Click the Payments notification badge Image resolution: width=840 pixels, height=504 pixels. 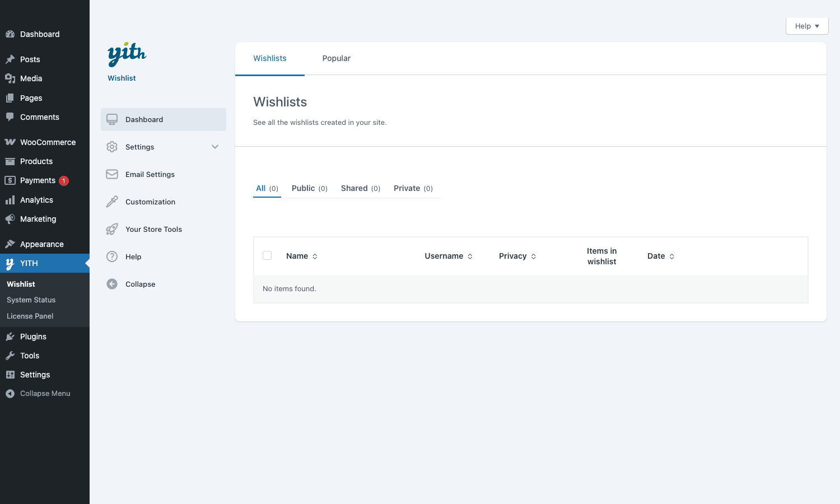click(x=64, y=181)
